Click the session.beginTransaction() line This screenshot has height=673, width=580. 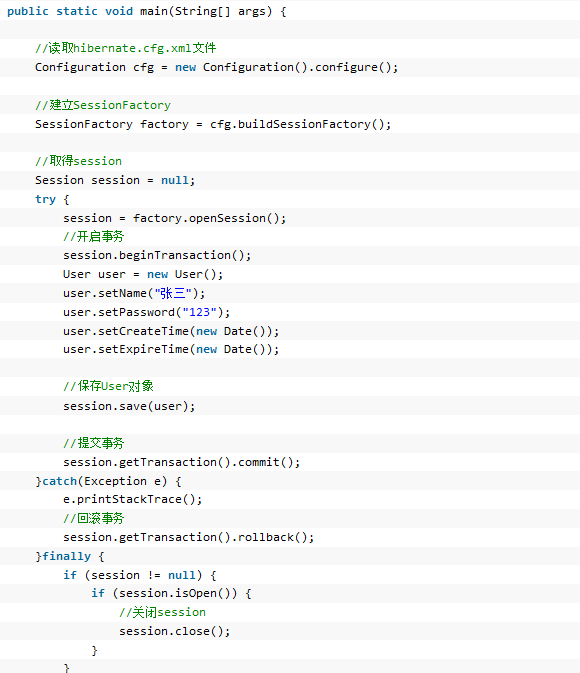[157, 255]
